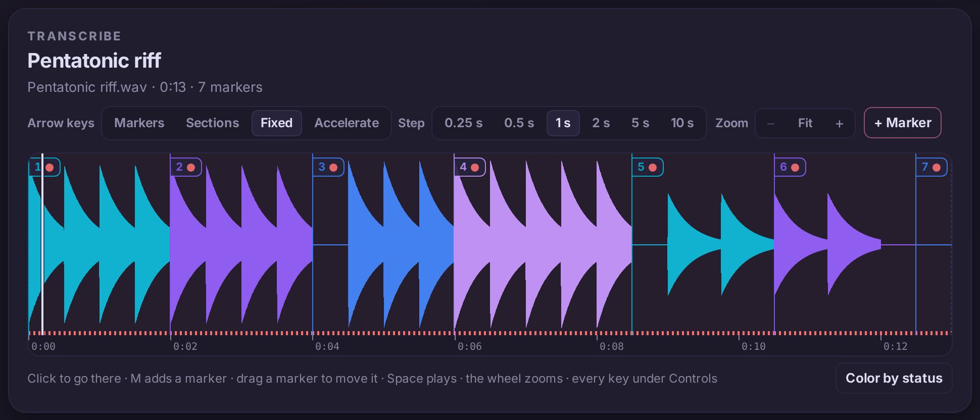Select marker 2 flag
This screenshot has width=980, height=420.
(186, 167)
